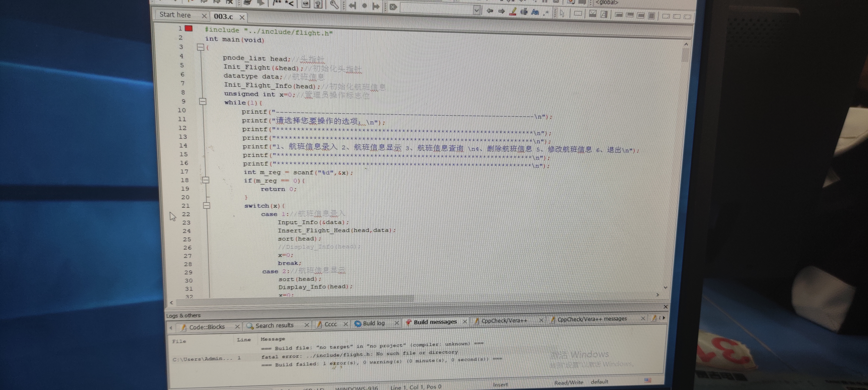
Task: Click the language flag icon in status bar
Action: [x=648, y=380]
